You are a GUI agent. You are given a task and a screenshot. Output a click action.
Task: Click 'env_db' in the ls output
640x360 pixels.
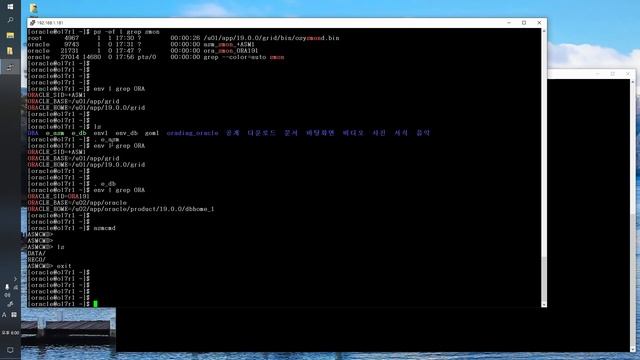[127, 133]
